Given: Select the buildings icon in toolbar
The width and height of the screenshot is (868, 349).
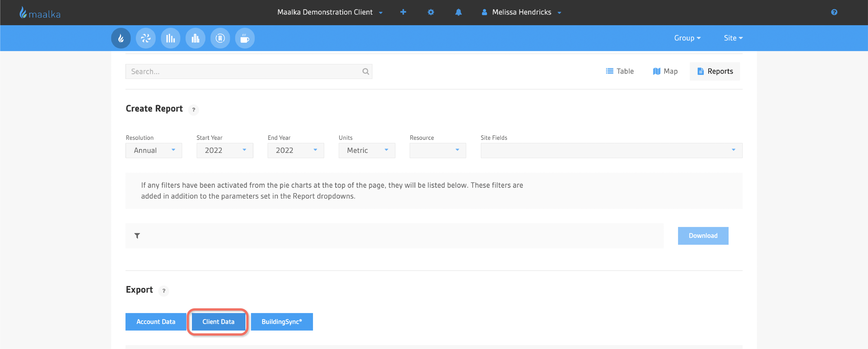Looking at the screenshot, I should (195, 38).
